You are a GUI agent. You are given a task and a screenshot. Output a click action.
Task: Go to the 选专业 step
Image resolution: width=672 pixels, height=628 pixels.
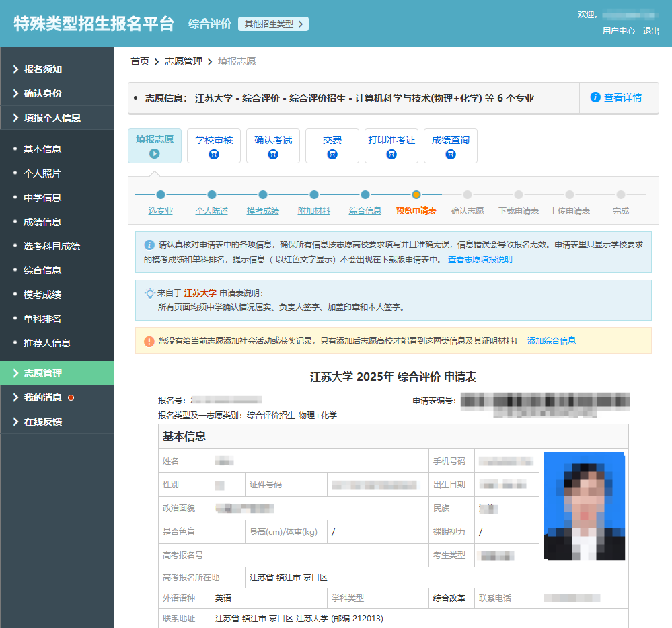click(x=161, y=210)
